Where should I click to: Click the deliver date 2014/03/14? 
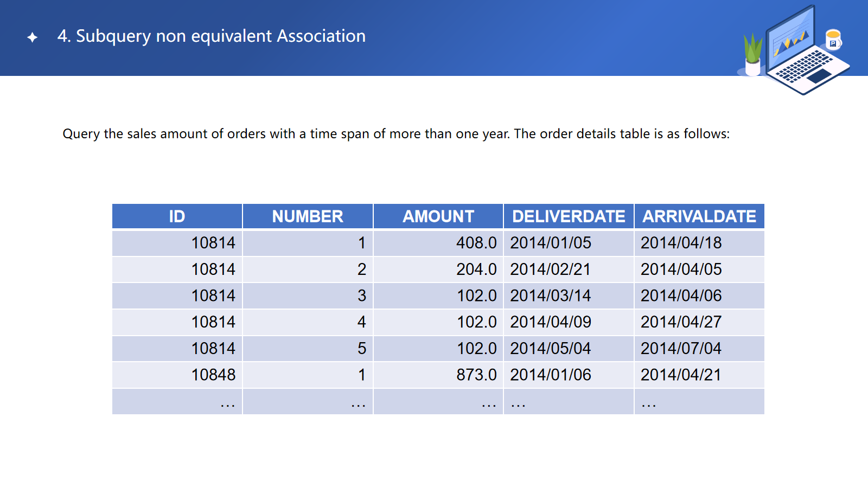click(x=550, y=296)
